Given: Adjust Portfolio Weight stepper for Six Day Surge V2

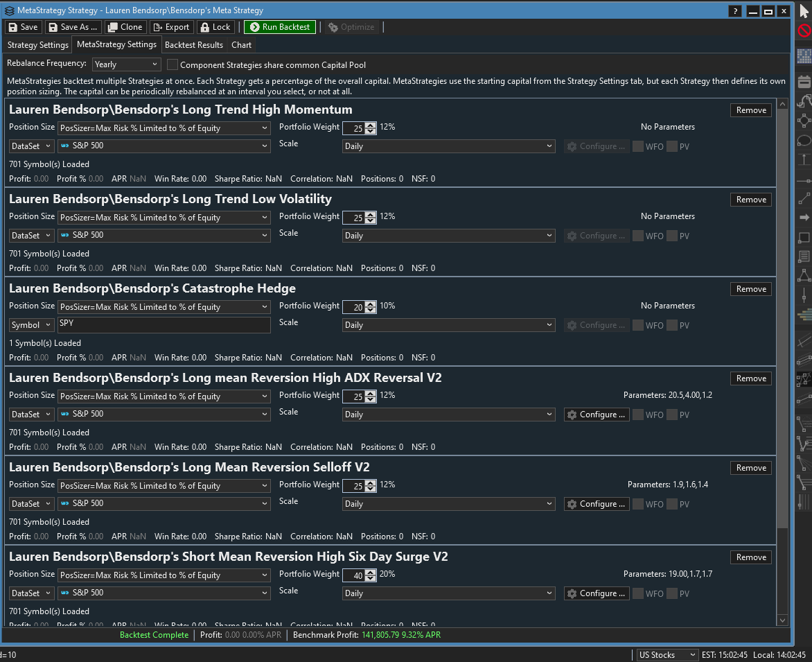Looking at the screenshot, I should 370,575.
